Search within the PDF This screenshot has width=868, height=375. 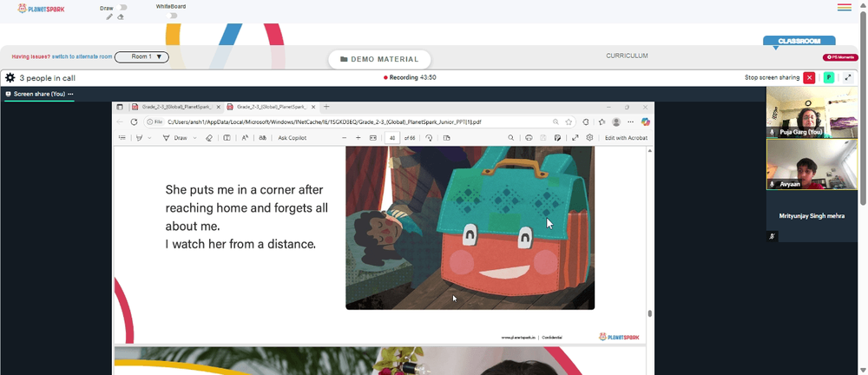[x=511, y=138]
